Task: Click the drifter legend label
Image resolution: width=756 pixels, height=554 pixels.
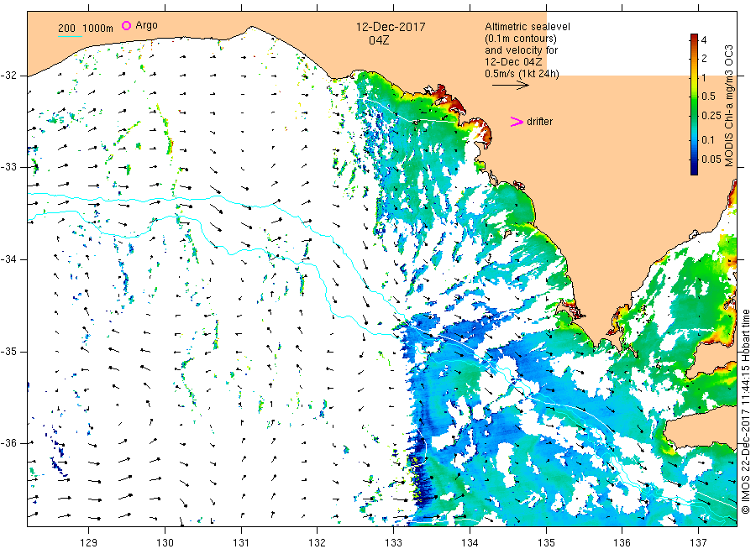Action: [539, 122]
